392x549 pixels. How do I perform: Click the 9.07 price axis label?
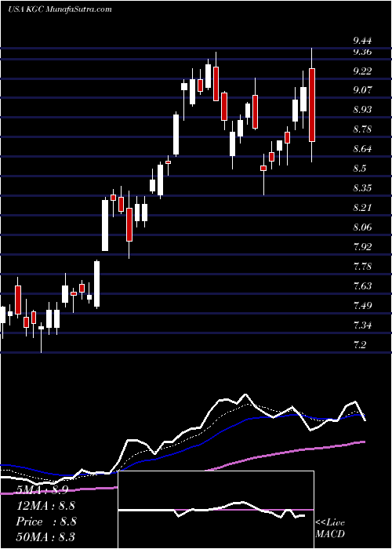(362, 90)
